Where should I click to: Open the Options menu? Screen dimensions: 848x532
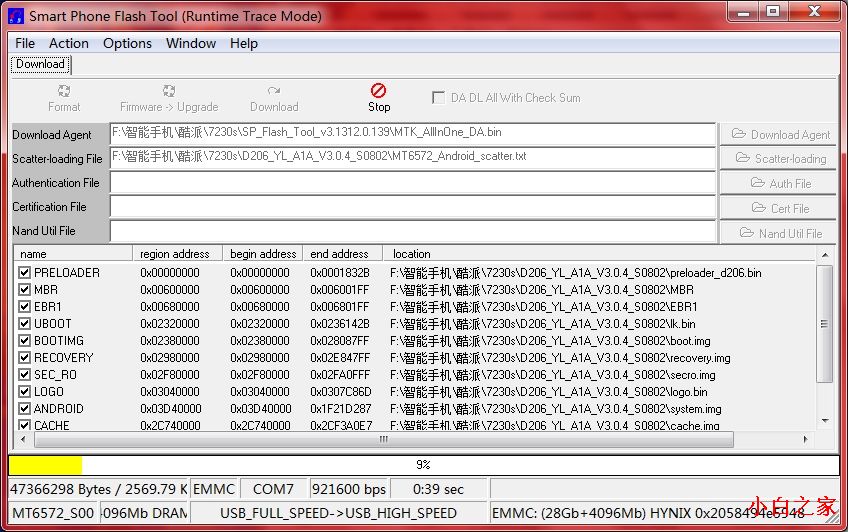[127, 43]
